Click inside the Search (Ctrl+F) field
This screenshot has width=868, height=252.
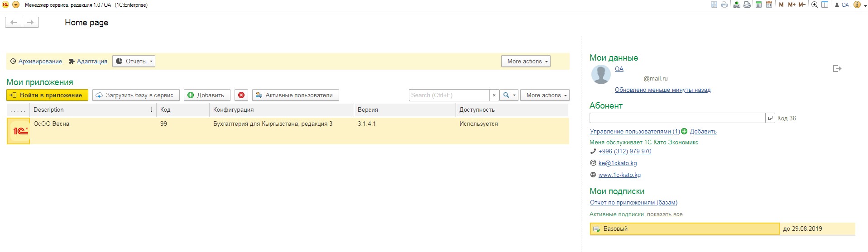449,95
